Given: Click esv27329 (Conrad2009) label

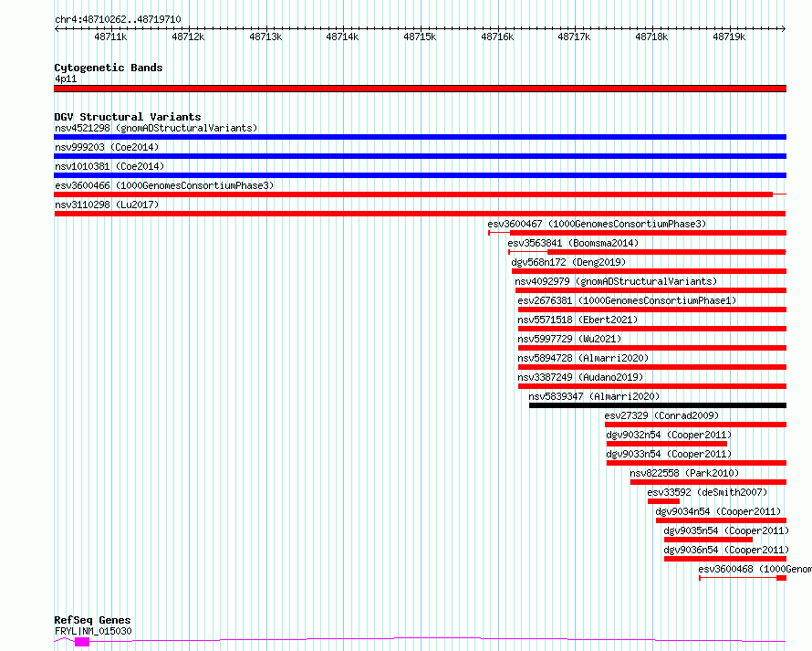Looking at the screenshot, I should tap(661, 415).
